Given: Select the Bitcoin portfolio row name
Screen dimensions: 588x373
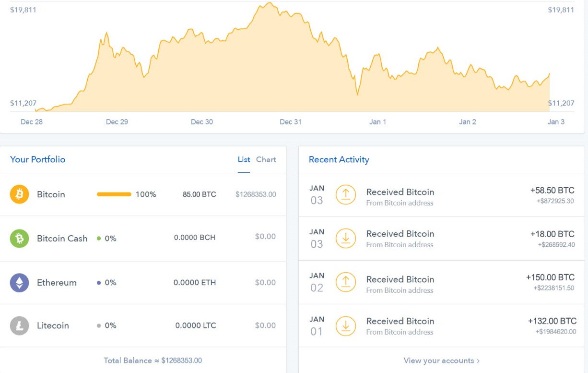Looking at the screenshot, I should point(51,194).
